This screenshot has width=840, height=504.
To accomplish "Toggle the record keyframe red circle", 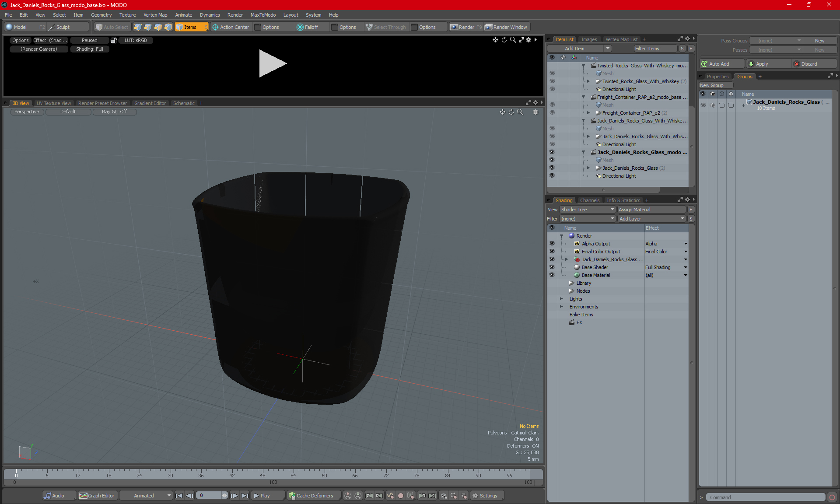I will pos(400,496).
